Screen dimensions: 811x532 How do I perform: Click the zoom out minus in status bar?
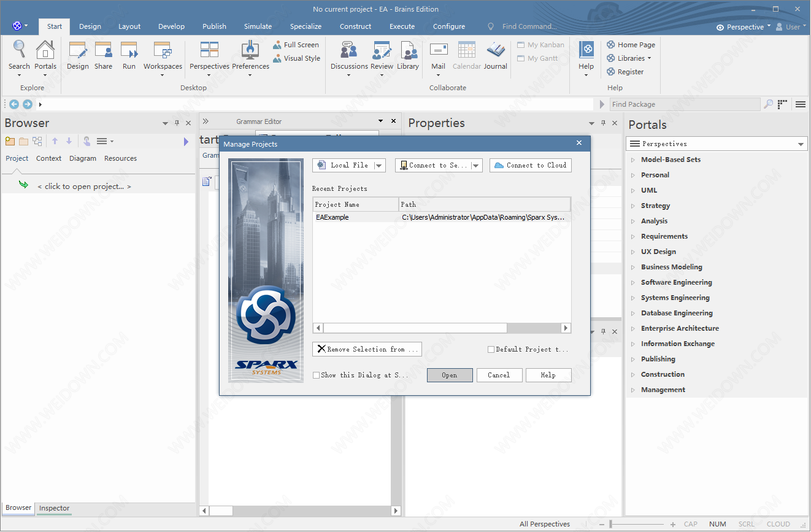coord(602,525)
